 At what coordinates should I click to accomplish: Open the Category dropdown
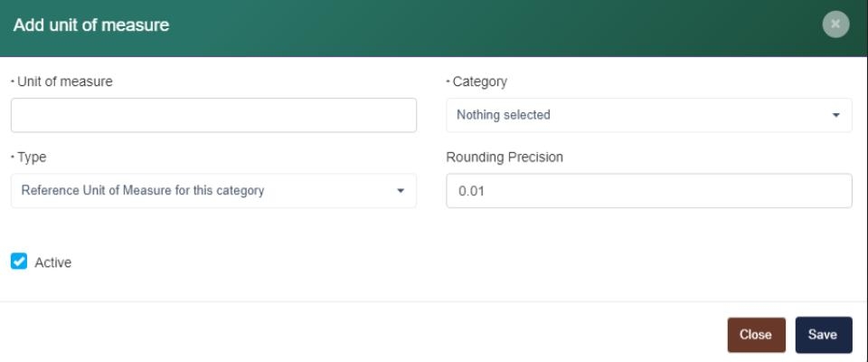click(x=648, y=115)
